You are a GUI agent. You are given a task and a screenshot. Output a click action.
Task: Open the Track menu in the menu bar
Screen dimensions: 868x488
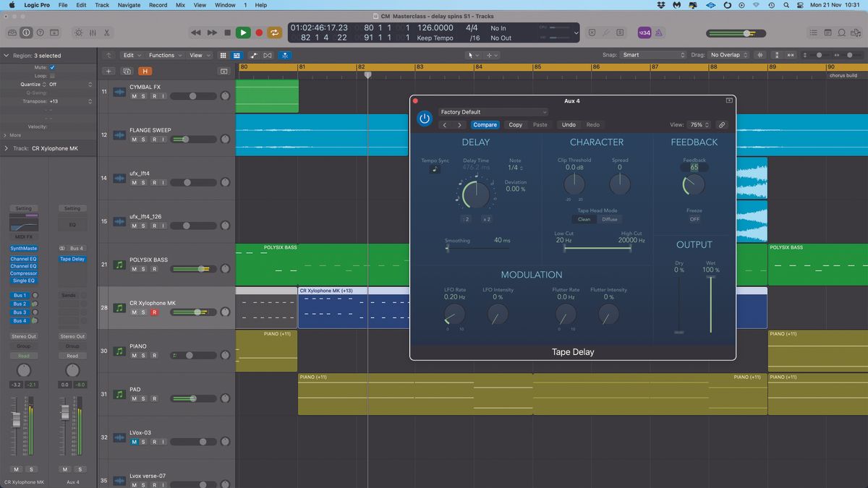tap(101, 4)
